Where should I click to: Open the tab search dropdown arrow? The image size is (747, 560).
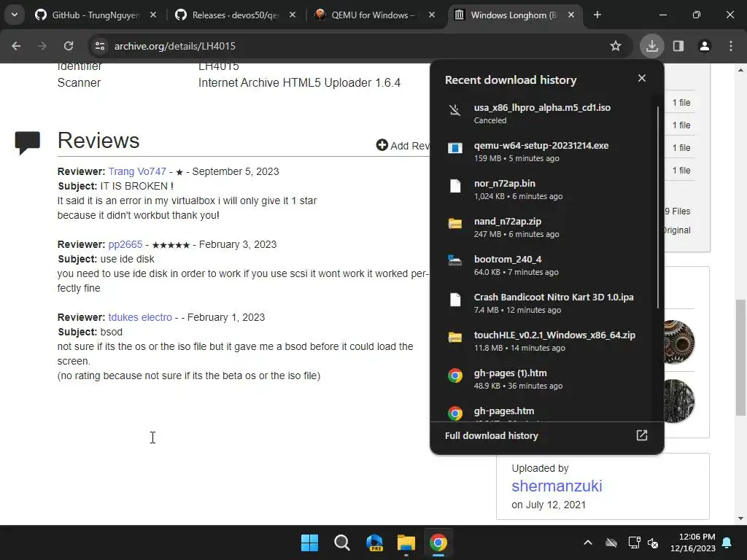tap(15, 15)
